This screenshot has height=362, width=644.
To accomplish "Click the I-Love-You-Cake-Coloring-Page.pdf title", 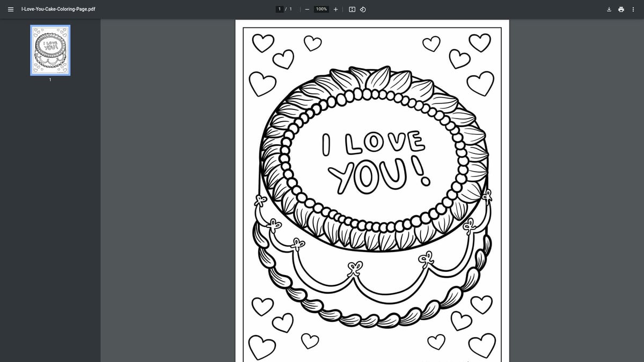I will [x=58, y=9].
